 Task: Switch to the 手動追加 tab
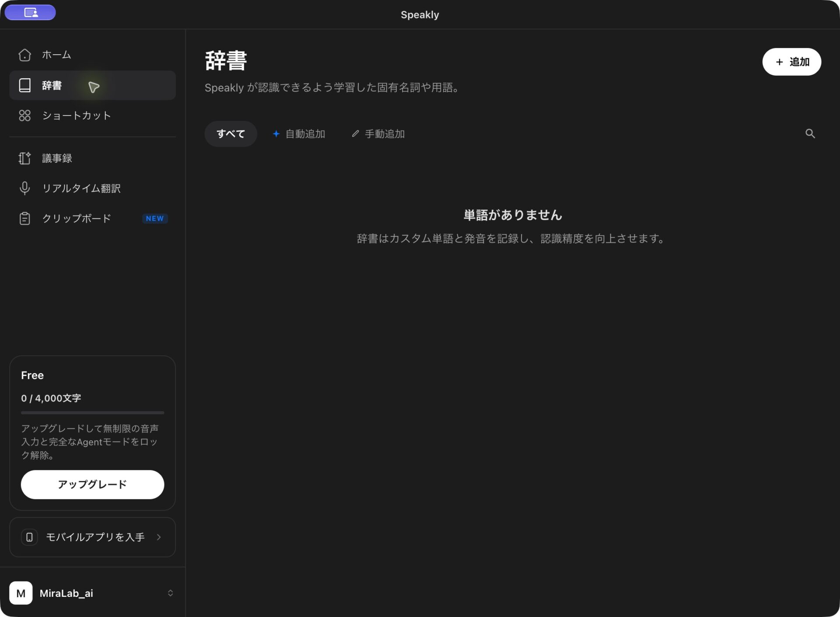tap(378, 133)
